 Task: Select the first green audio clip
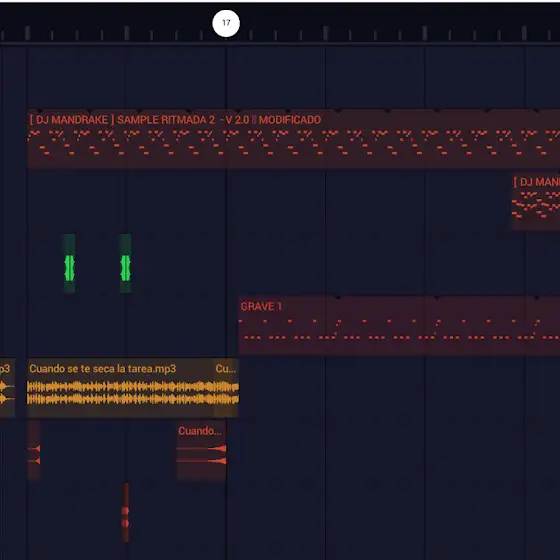click(x=69, y=263)
